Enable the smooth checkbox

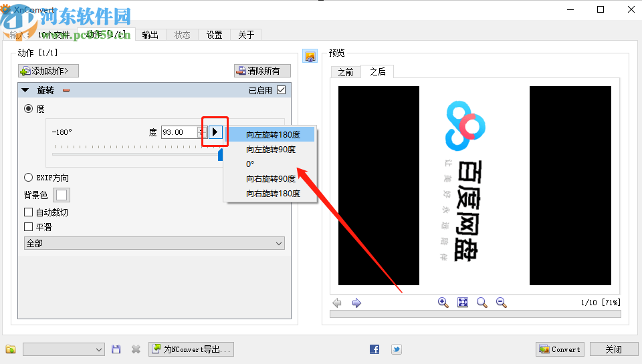pyautogui.click(x=28, y=226)
